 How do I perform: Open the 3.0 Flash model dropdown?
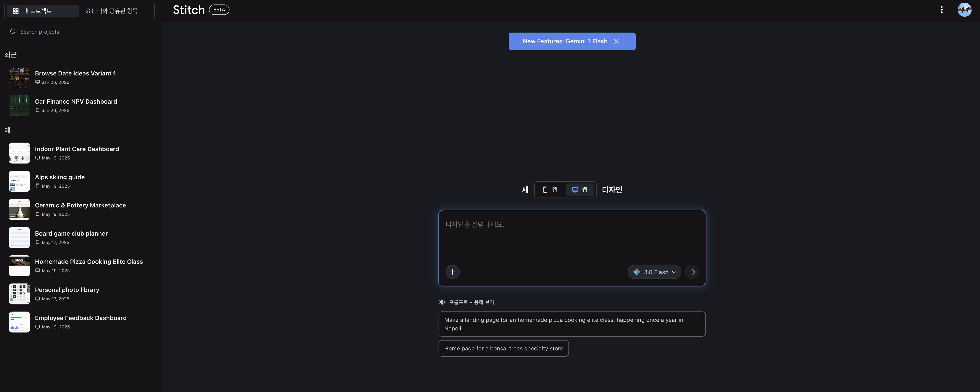pyautogui.click(x=654, y=272)
